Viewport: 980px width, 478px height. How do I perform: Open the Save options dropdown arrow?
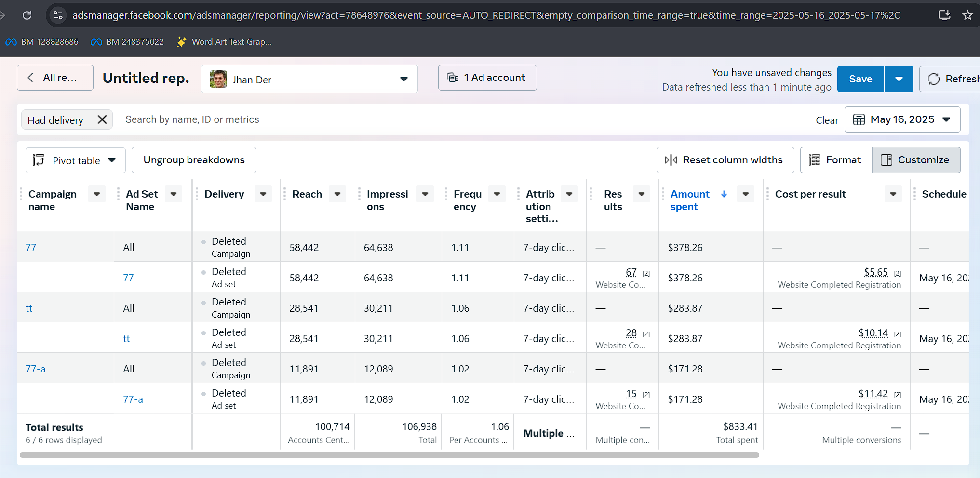tap(899, 79)
